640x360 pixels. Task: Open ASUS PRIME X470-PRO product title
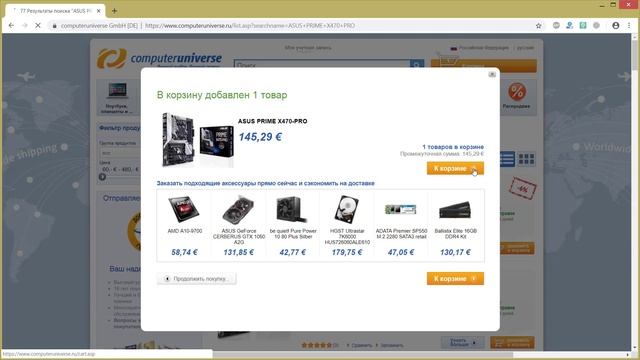273,121
